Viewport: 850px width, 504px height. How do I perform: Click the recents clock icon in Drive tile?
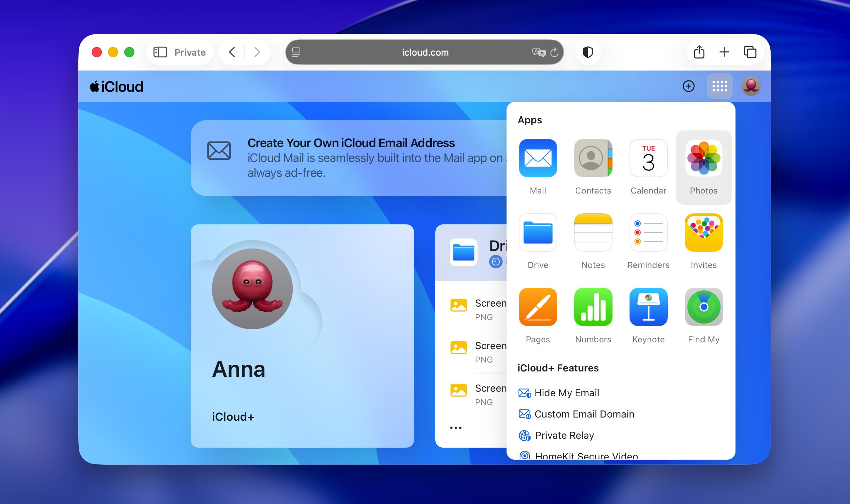tap(496, 262)
